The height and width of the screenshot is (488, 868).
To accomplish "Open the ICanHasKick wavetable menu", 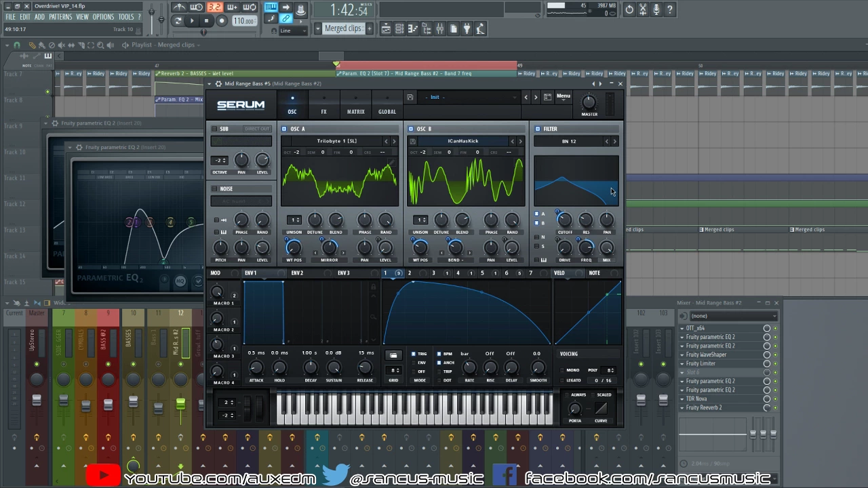I will pyautogui.click(x=463, y=141).
